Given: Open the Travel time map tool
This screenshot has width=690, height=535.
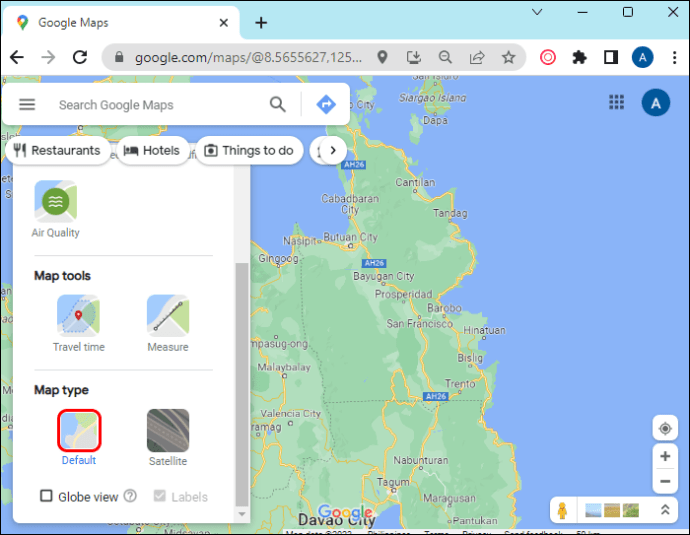Looking at the screenshot, I should coord(78,315).
